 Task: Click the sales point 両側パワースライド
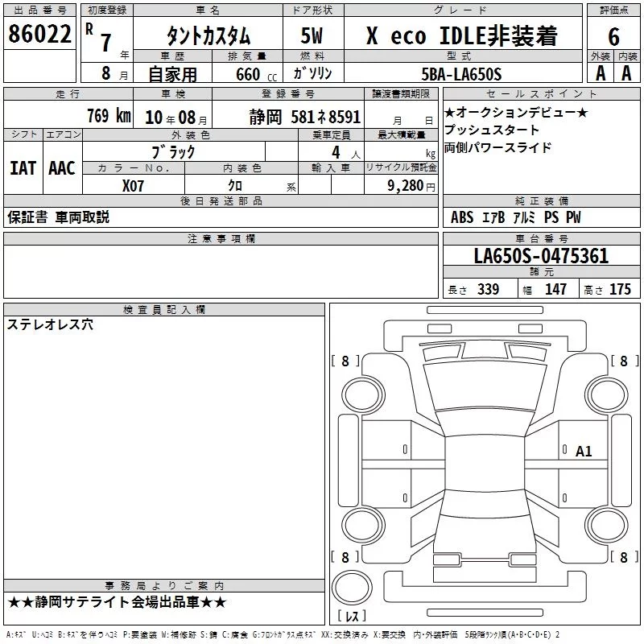(x=497, y=147)
